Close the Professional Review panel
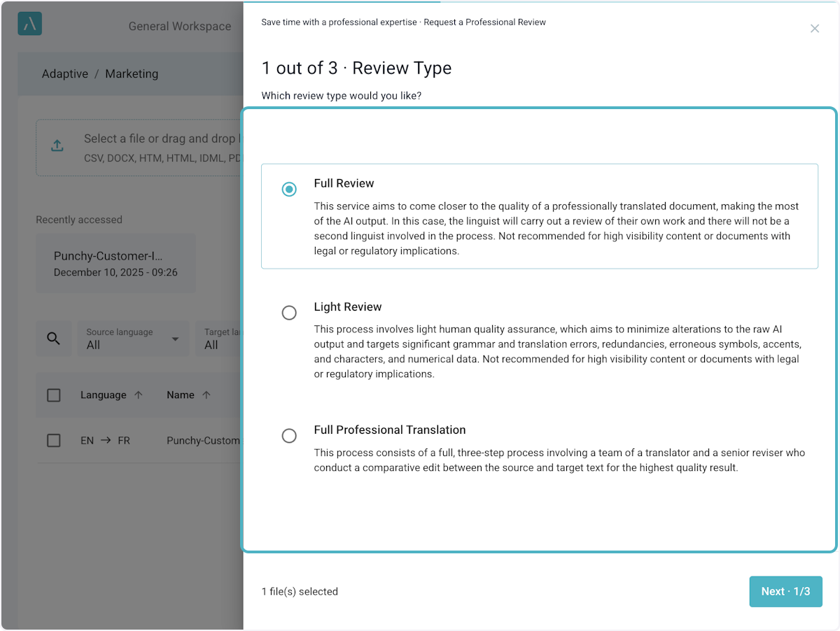Image resolution: width=840 pixels, height=631 pixels. [814, 29]
